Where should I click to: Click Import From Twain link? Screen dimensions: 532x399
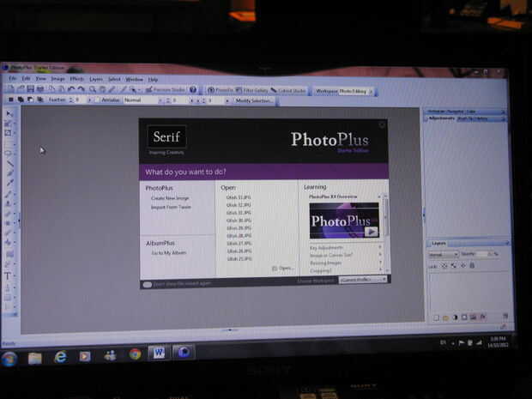(x=171, y=207)
